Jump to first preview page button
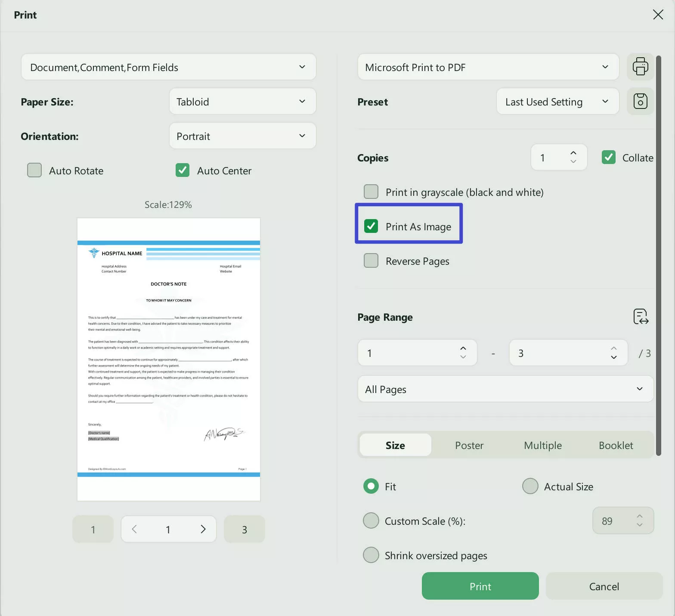 click(93, 529)
